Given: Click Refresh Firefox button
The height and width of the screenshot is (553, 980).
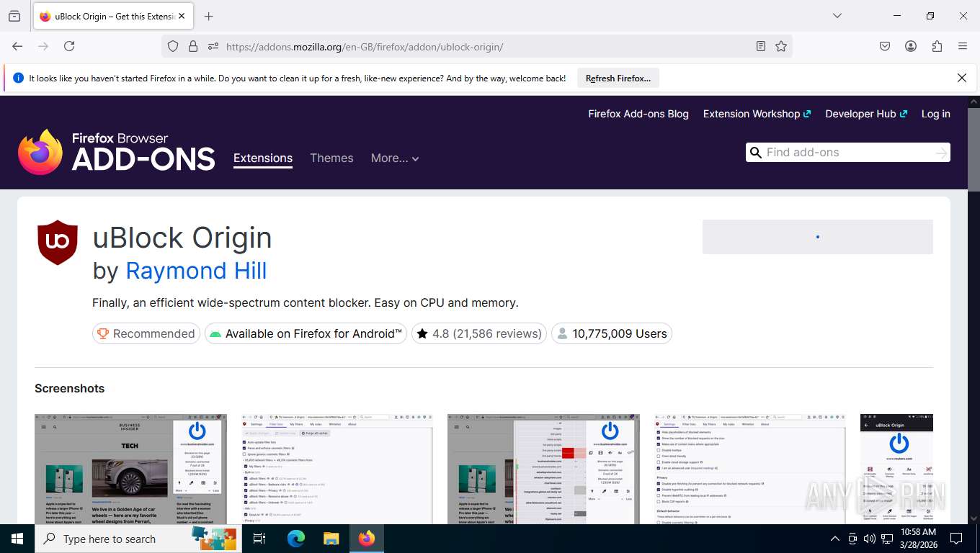Looking at the screenshot, I should [x=618, y=78].
